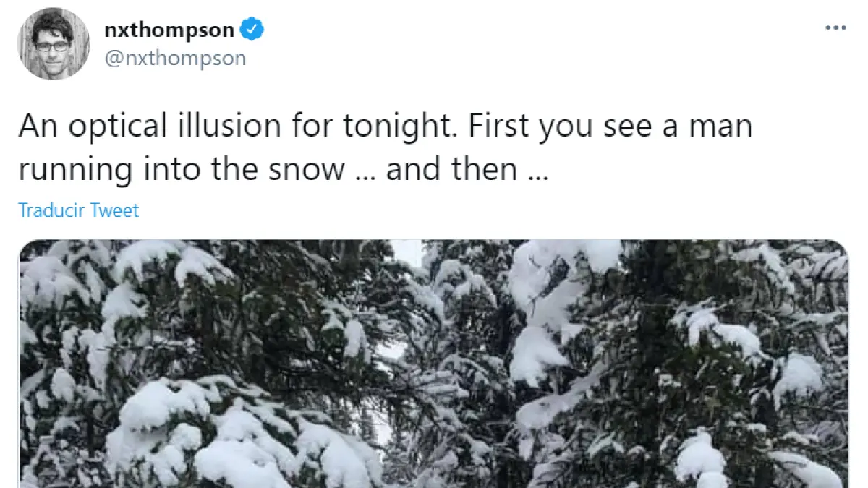Click the pale sky gap between the trees
The width and height of the screenshot is (868, 488).
click(407, 252)
